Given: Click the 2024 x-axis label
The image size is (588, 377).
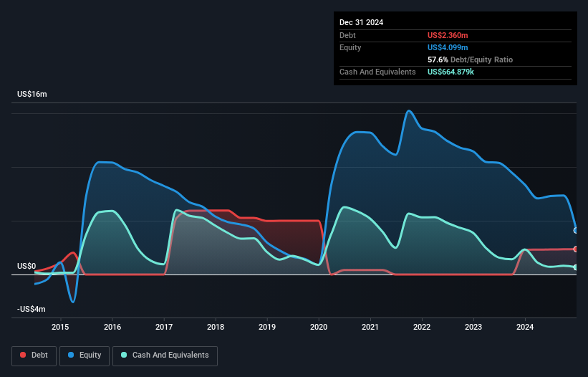Looking at the screenshot, I should coord(525,327).
